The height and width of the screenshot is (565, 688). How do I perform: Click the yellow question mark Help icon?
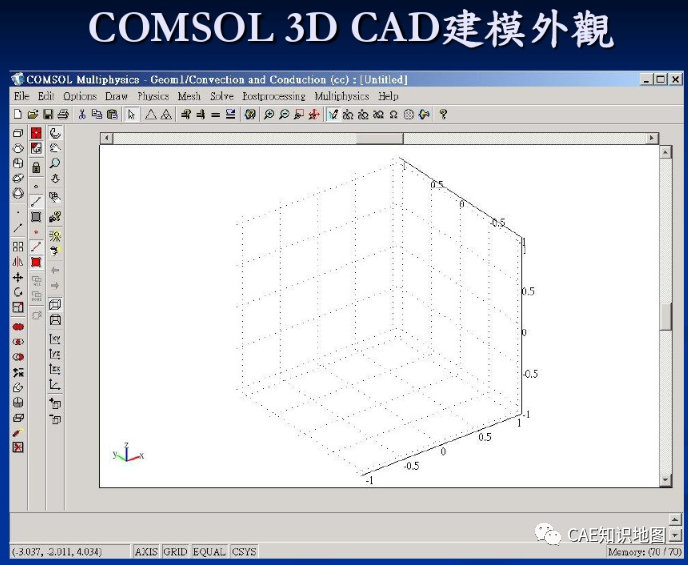[x=443, y=114]
